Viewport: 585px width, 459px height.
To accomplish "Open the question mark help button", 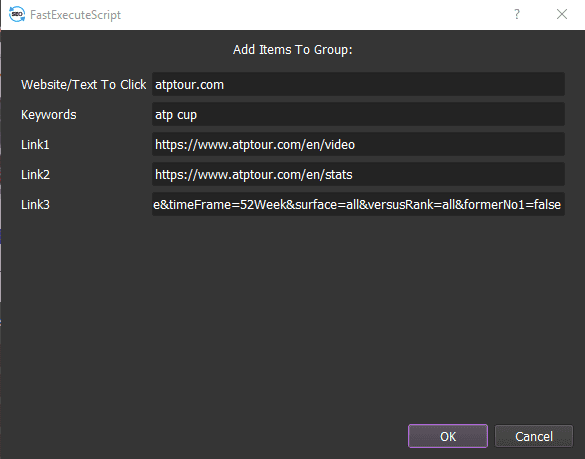I will pos(517,15).
